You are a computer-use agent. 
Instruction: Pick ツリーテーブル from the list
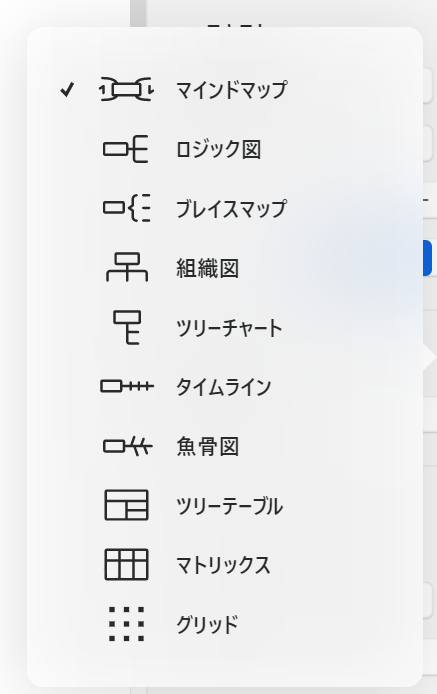click(x=229, y=506)
